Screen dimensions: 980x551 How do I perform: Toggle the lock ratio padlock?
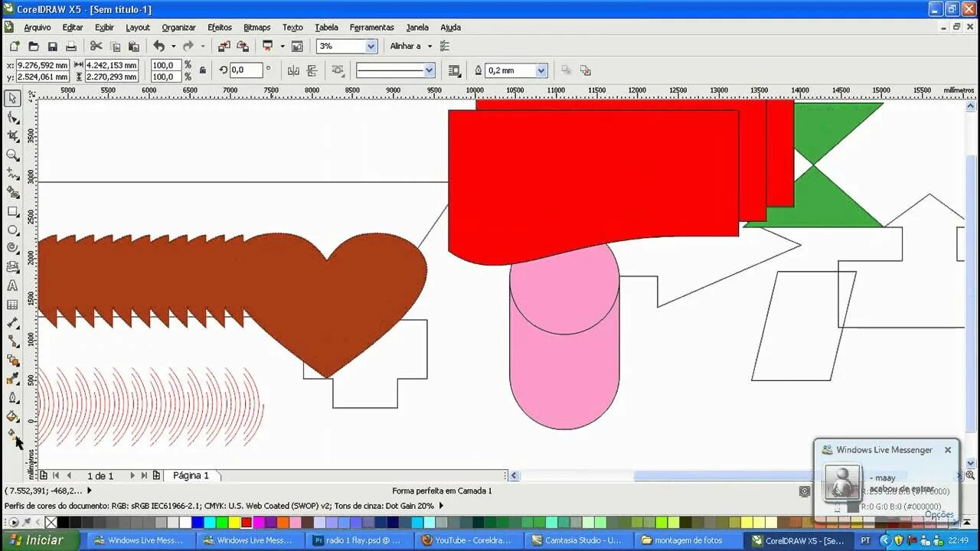[x=202, y=70]
